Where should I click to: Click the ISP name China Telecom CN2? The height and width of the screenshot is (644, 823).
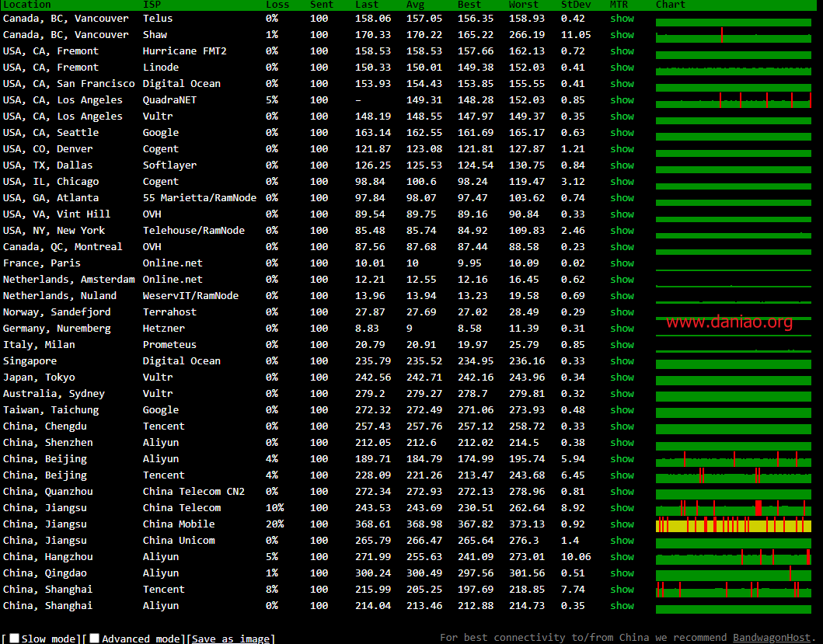pyautogui.click(x=194, y=491)
